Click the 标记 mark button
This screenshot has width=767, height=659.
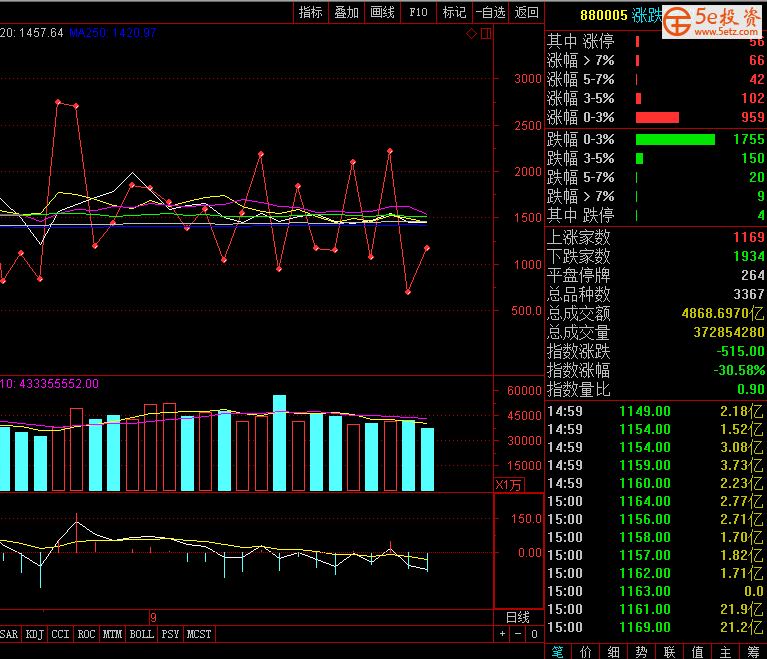click(x=454, y=12)
